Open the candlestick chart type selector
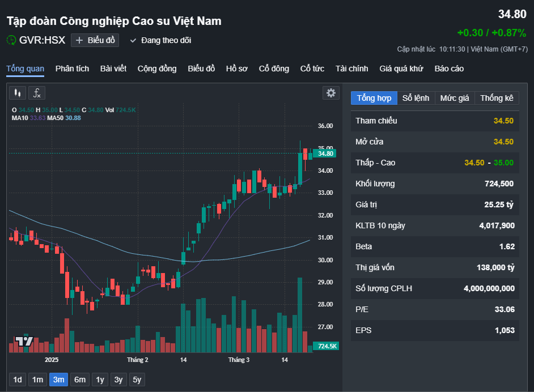This screenshot has height=392, width=534. point(18,93)
